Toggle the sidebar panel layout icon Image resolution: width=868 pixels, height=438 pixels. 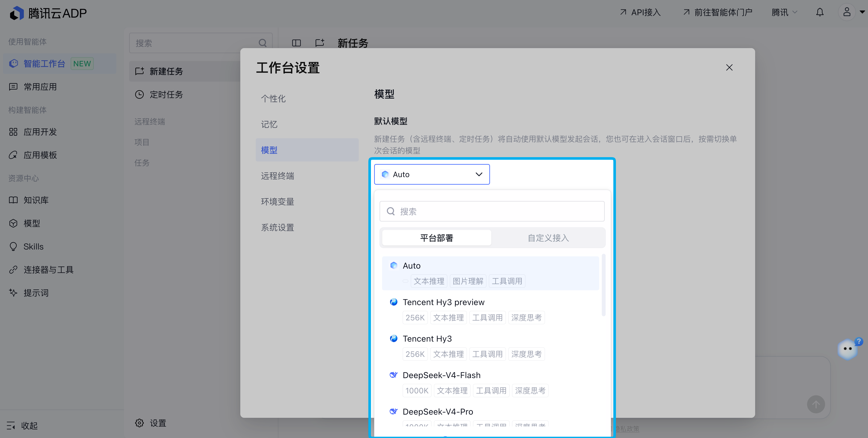296,43
